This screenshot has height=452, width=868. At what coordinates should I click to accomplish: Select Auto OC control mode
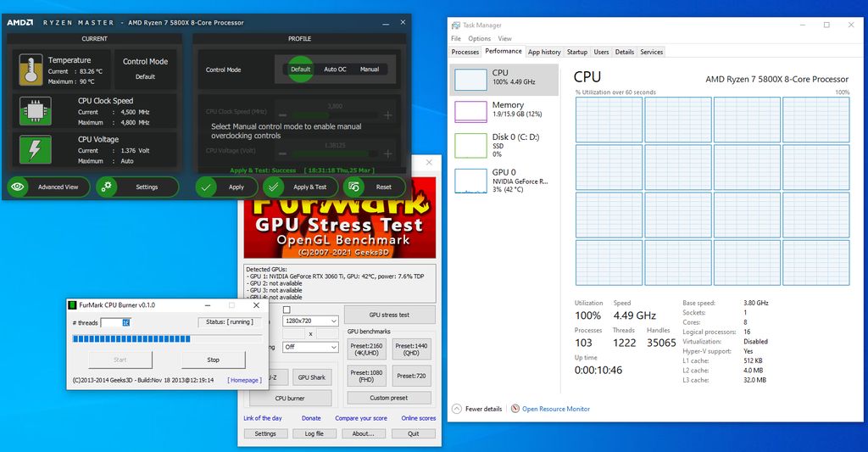coord(335,70)
